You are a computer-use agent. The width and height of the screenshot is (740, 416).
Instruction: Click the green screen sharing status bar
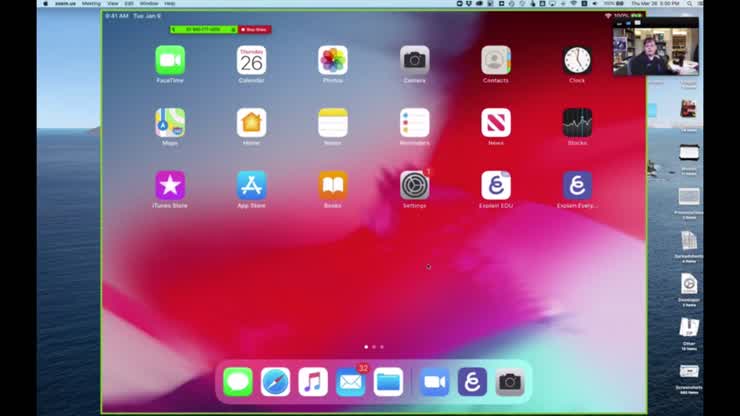[203, 30]
